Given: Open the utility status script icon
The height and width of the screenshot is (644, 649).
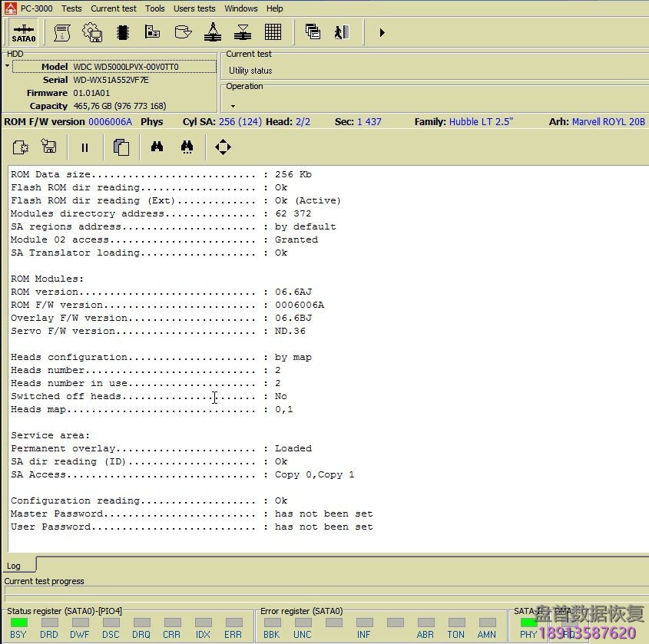Looking at the screenshot, I should coord(60,32).
